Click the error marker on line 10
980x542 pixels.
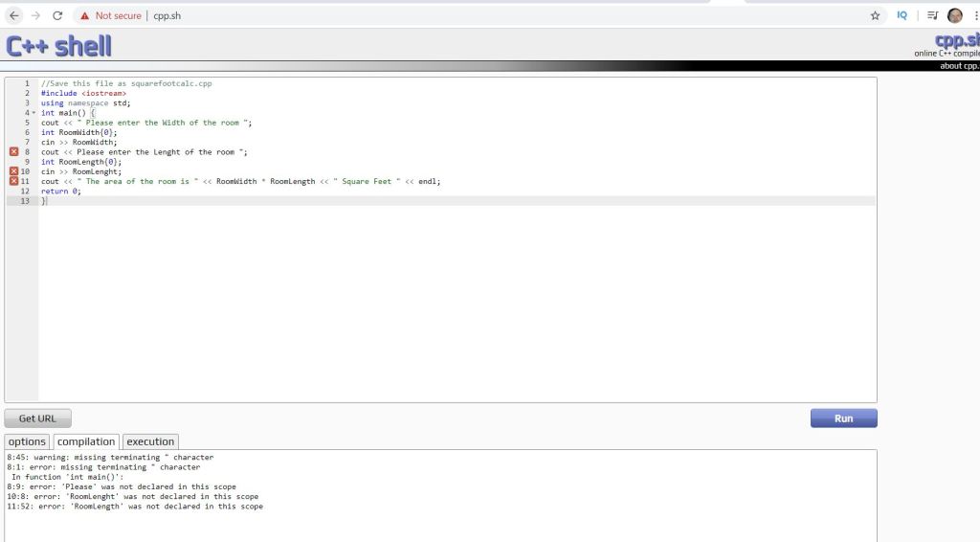point(13,171)
